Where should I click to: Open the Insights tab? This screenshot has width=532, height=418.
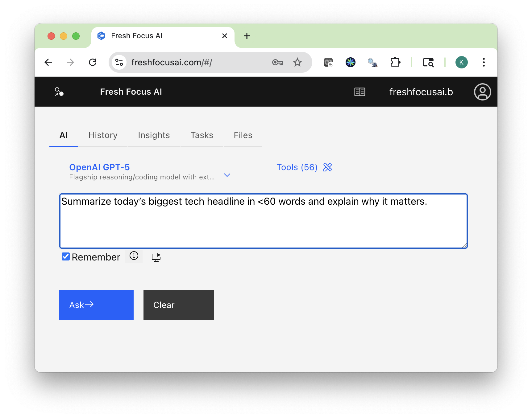click(154, 135)
